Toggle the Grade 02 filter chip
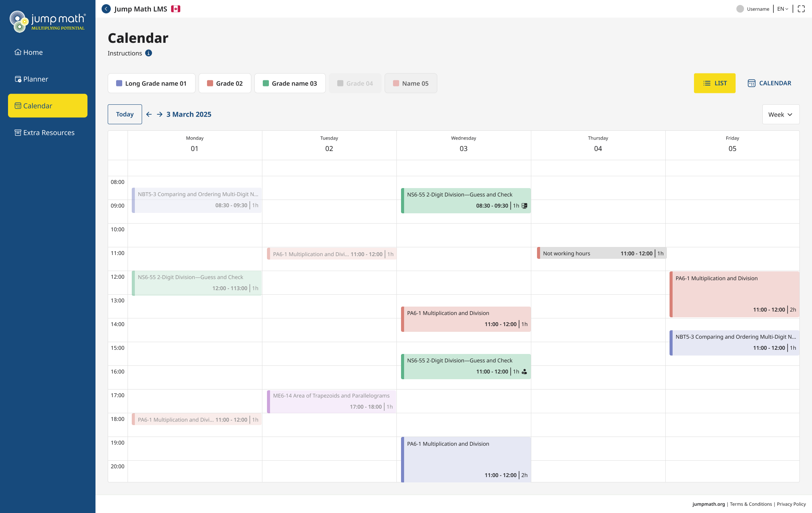This screenshot has height=513, width=812. (x=225, y=83)
